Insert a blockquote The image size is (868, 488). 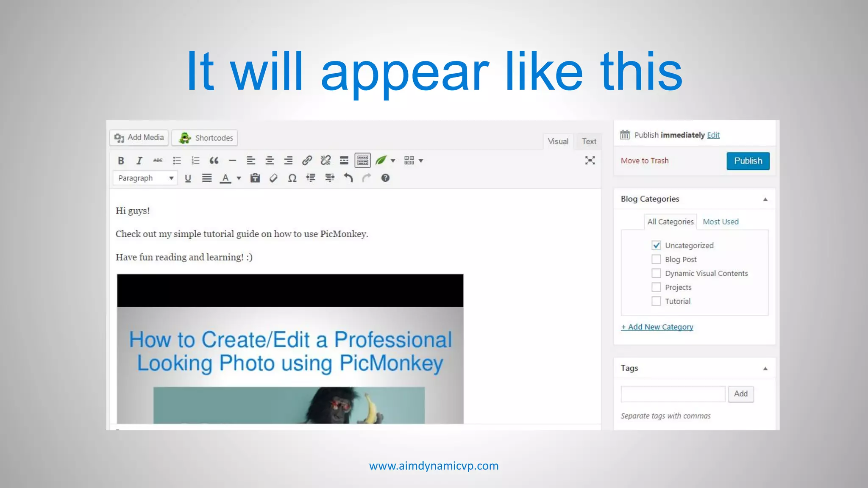pyautogui.click(x=214, y=161)
